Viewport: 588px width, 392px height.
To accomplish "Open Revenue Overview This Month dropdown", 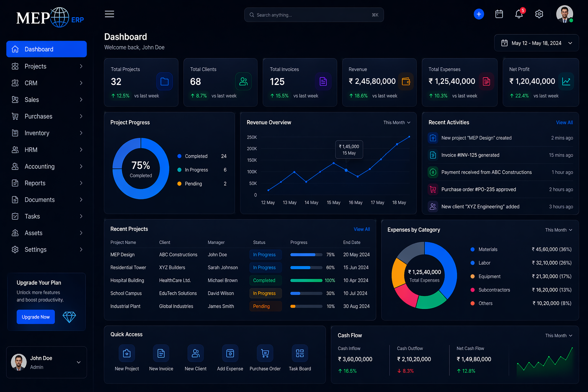I will [397, 122].
